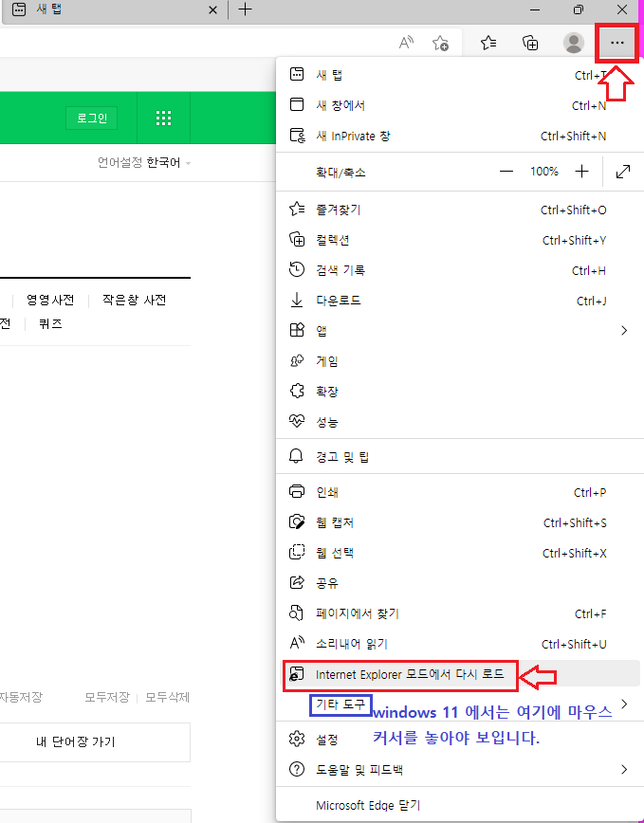The image size is (644, 823).
Task: Choose Microsoft Edge 닫기
Action: click(x=458, y=805)
